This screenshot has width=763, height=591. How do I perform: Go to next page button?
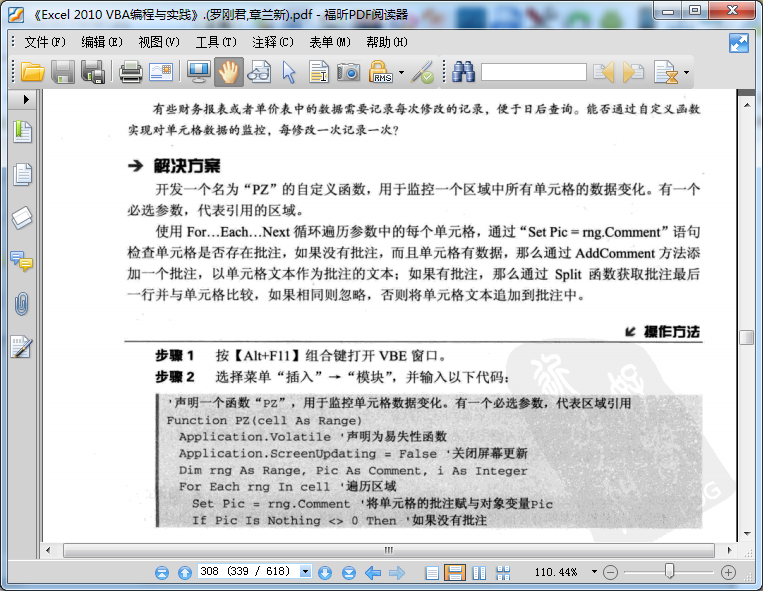pyautogui.click(x=325, y=573)
